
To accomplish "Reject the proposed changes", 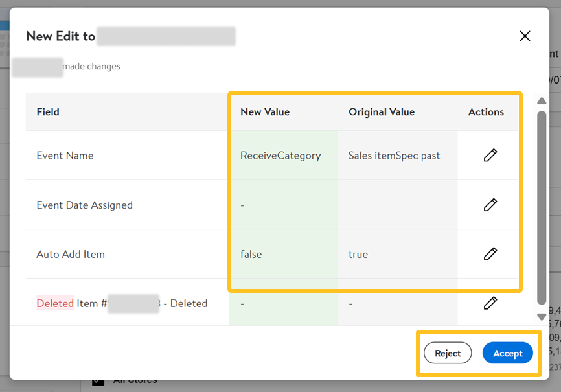I will coord(448,353).
